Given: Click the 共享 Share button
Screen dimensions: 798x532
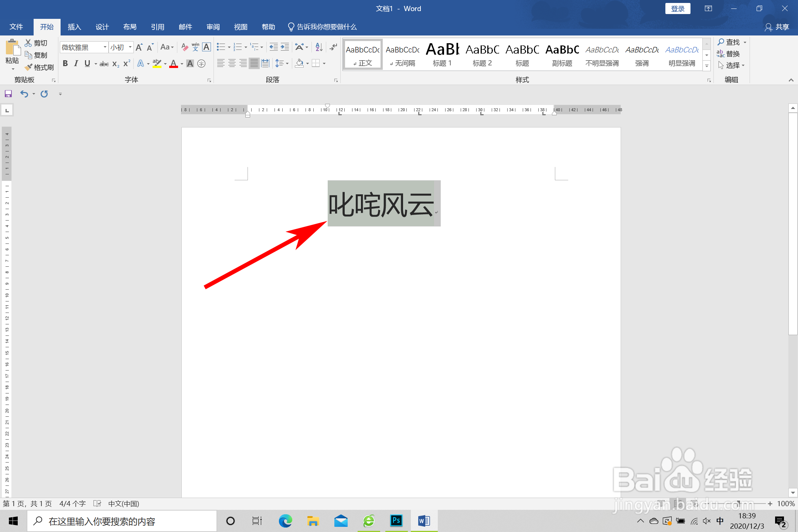Looking at the screenshot, I should (x=777, y=27).
